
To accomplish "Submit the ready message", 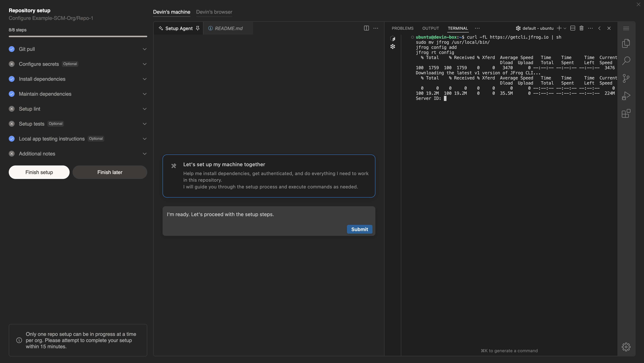I will point(359,229).
